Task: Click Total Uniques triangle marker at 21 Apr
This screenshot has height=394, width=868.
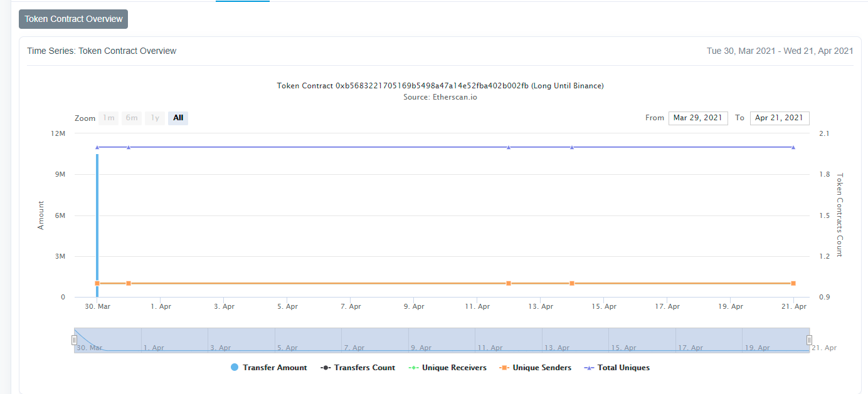Action: (x=793, y=147)
